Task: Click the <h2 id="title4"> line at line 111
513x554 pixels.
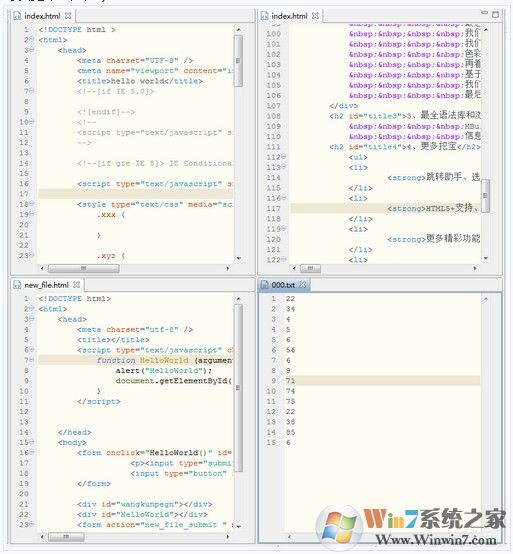Action: pyautogui.click(x=405, y=146)
